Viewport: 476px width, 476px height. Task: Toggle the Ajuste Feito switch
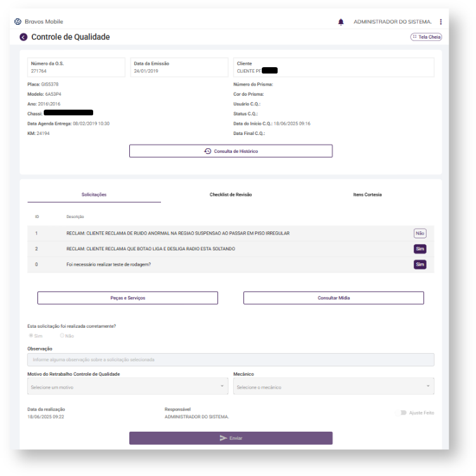[x=402, y=413]
